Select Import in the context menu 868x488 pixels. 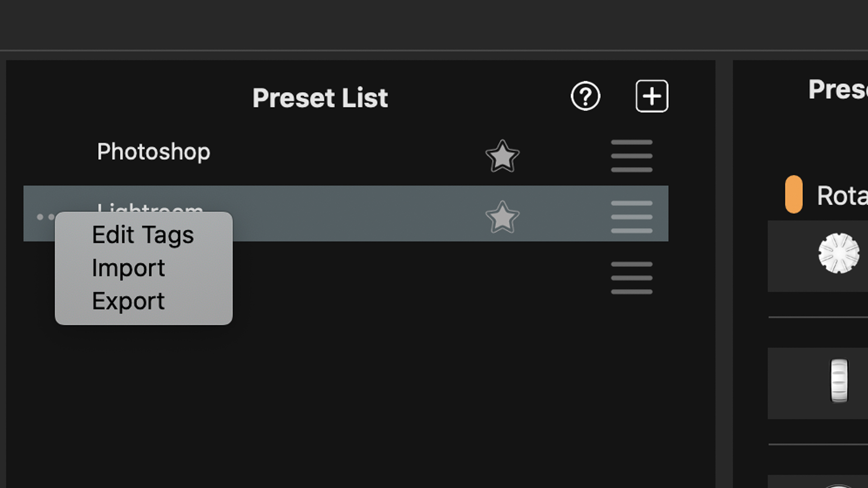pyautogui.click(x=128, y=268)
